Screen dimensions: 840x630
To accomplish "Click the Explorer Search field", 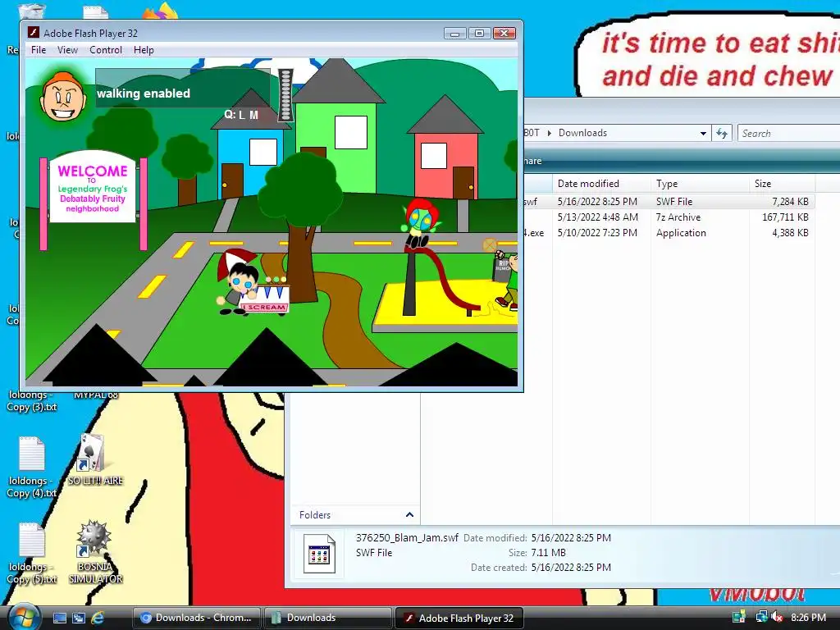I will click(x=788, y=134).
